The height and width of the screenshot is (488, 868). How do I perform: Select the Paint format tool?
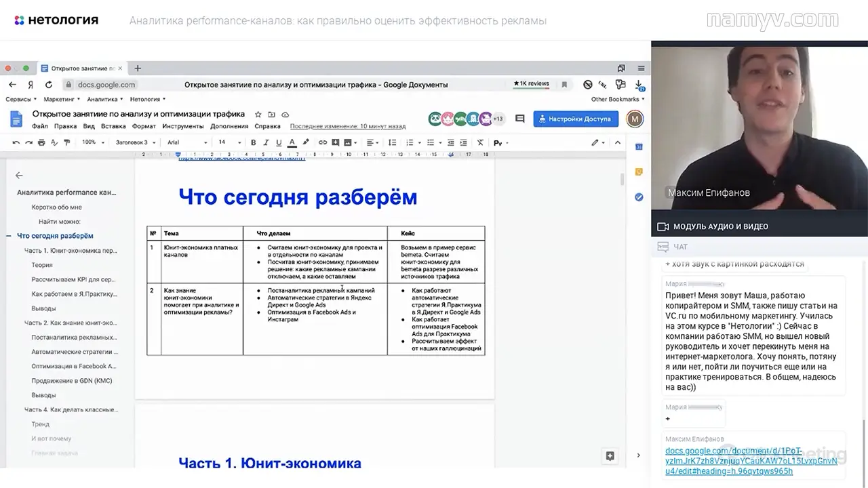66,142
